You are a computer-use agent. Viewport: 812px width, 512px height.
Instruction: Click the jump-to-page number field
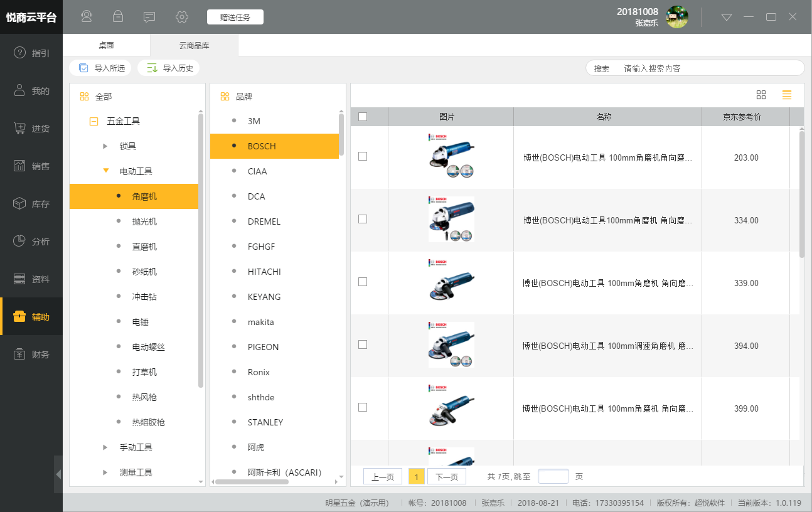553,476
